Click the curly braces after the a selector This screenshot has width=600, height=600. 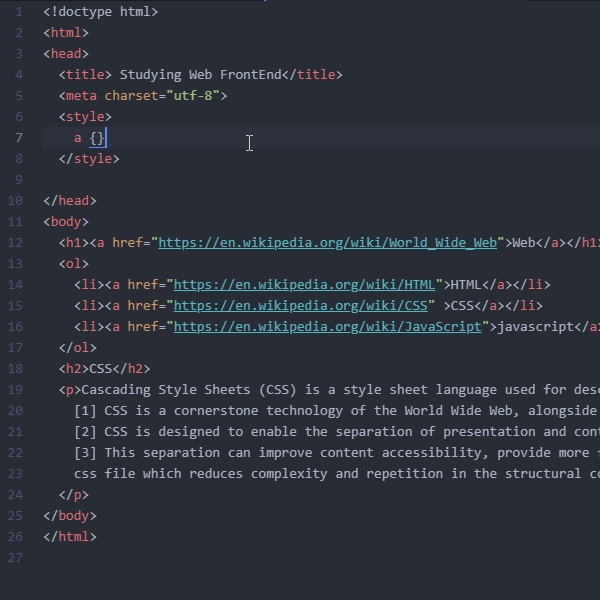tap(97, 138)
